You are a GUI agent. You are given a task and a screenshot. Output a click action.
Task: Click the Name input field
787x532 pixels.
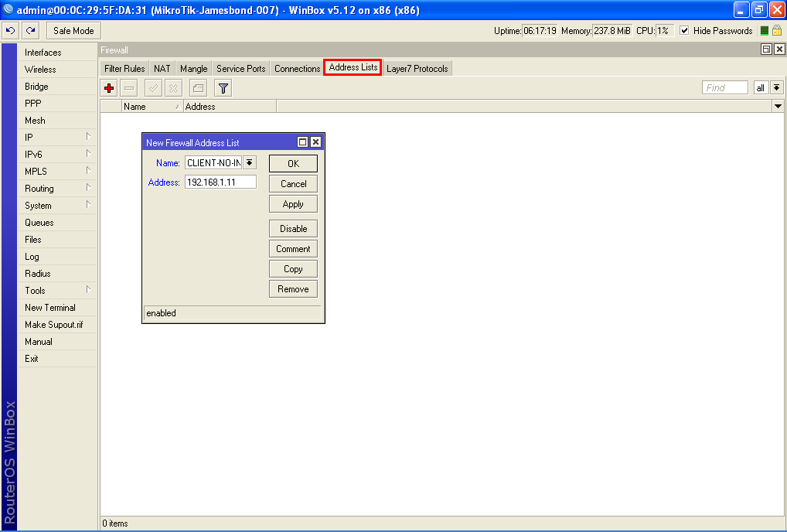pos(214,162)
